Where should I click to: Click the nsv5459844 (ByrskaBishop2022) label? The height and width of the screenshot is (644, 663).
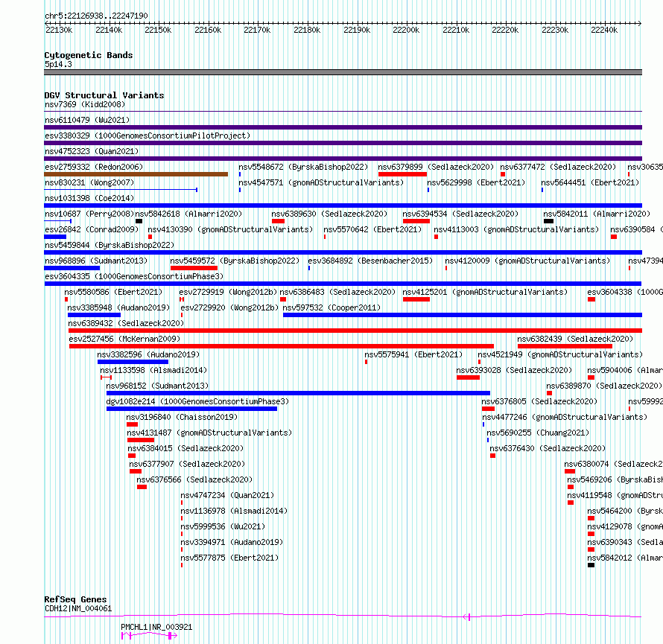click(x=110, y=245)
